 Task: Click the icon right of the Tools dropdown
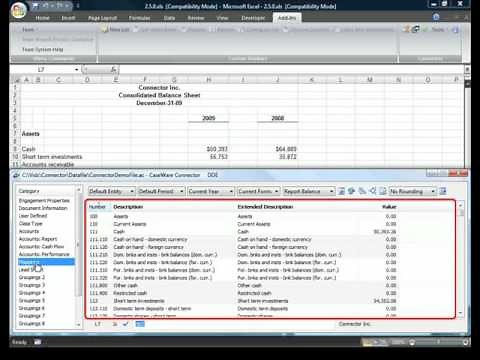click(455, 30)
